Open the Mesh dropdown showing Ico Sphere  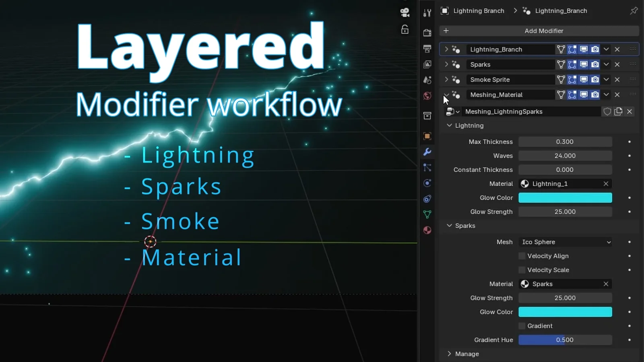[x=565, y=242]
